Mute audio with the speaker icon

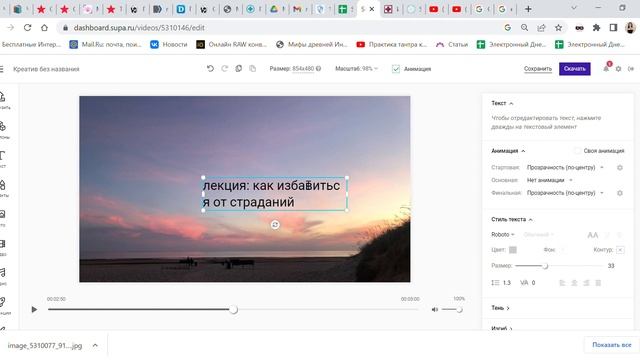tap(435, 310)
